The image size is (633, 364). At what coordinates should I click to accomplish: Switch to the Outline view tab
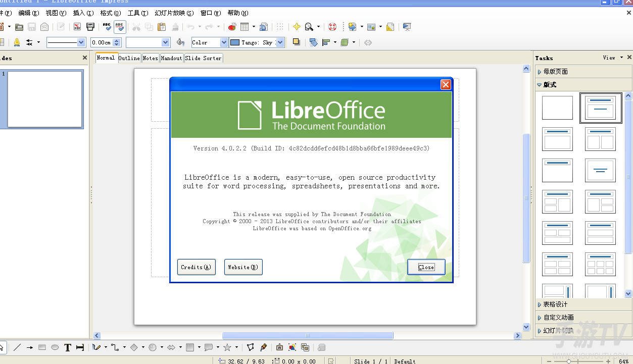coord(129,58)
